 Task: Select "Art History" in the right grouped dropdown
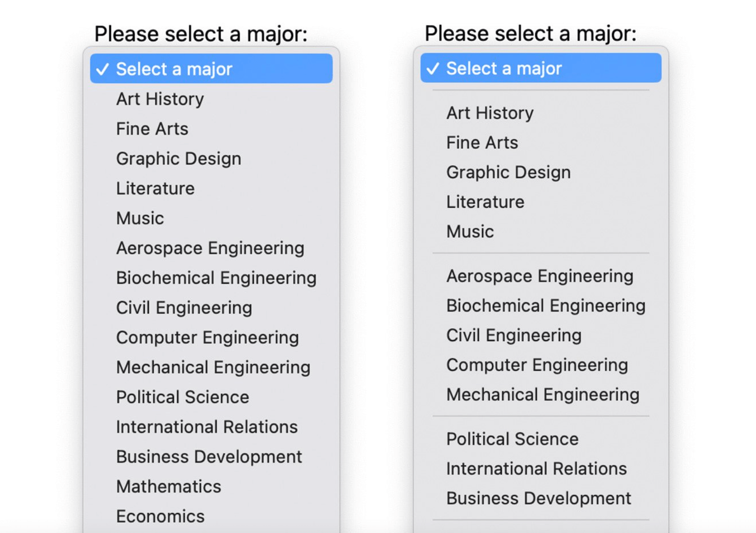[490, 113]
